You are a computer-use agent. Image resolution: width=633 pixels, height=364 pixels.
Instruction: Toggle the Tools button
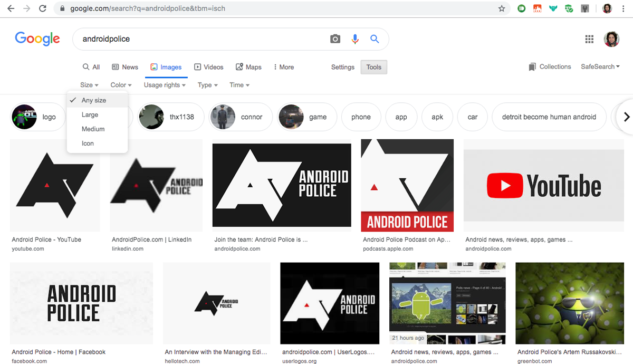point(374,67)
